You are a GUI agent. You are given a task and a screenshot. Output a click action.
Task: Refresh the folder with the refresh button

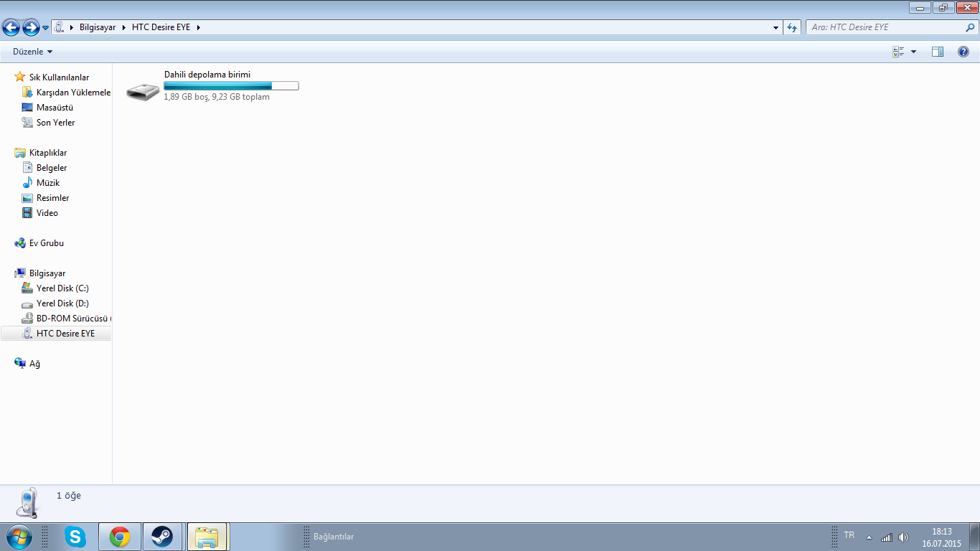(792, 27)
